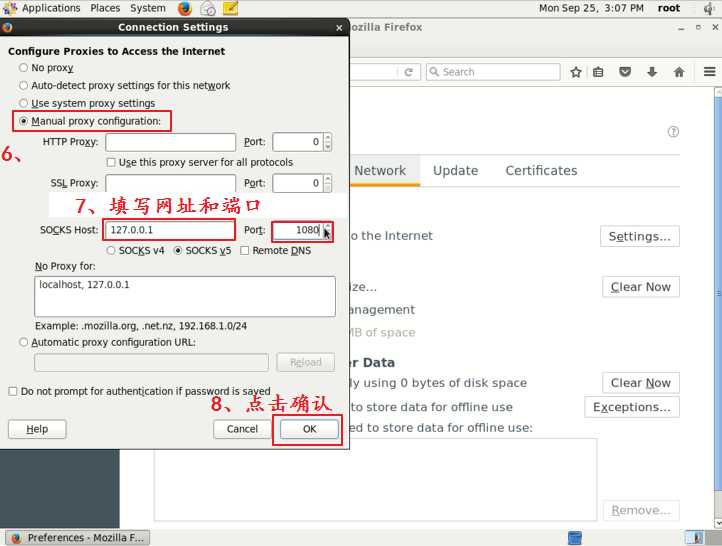Click the SSL Proxy host field
Screen dimensions: 722x546
[170, 183]
